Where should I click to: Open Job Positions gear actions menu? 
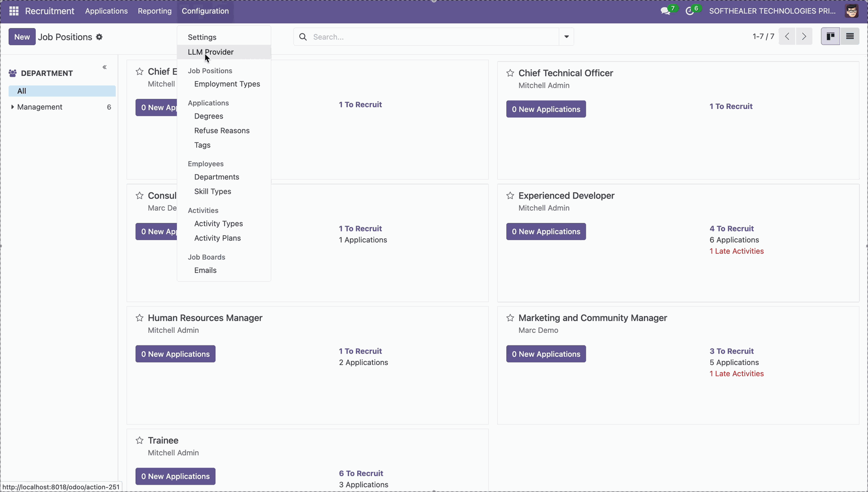pyautogui.click(x=99, y=37)
